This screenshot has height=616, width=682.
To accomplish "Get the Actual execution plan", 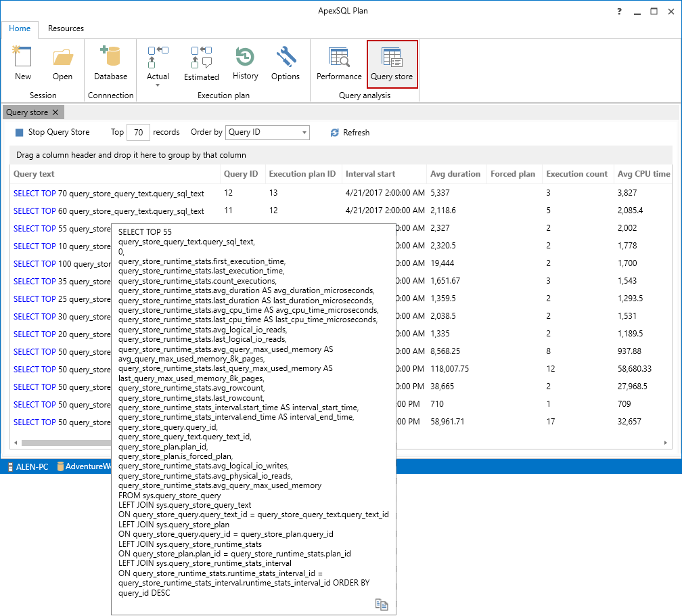I will 158,64.
